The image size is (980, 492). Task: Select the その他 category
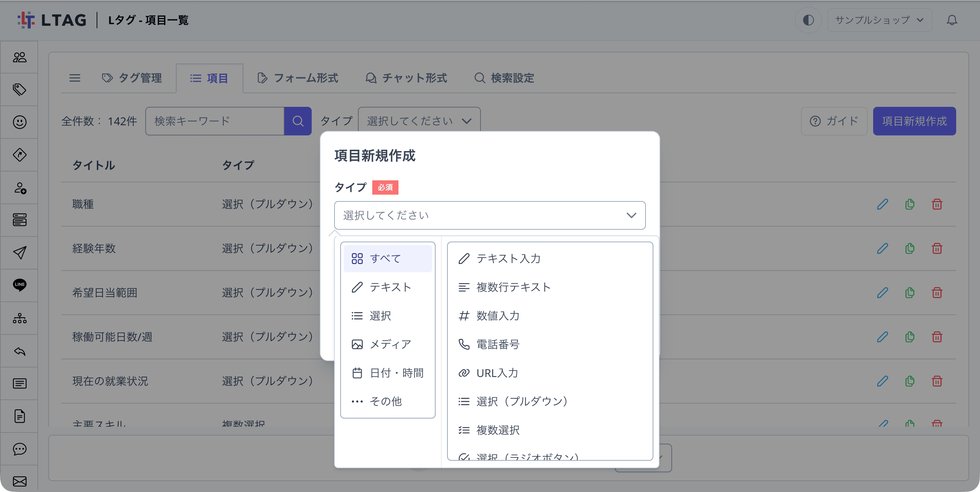tap(388, 401)
